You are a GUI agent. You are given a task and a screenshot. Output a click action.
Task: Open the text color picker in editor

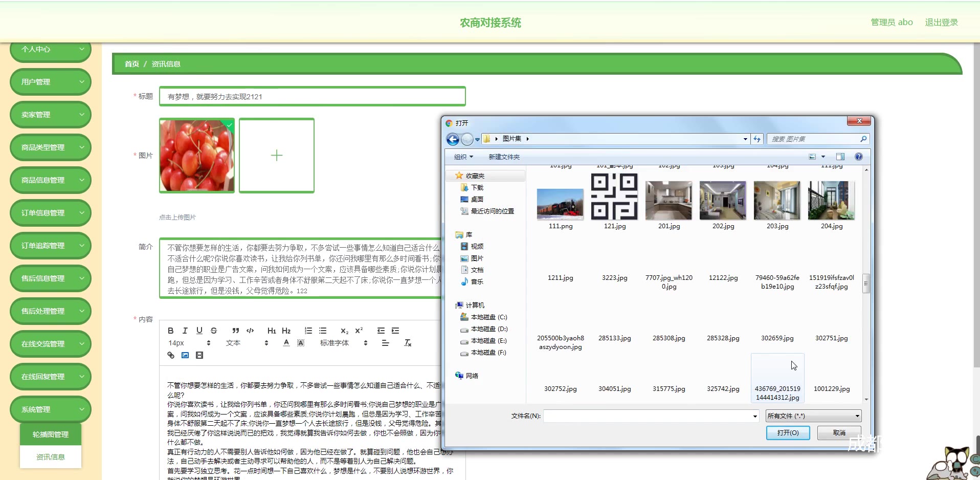pos(286,343)
